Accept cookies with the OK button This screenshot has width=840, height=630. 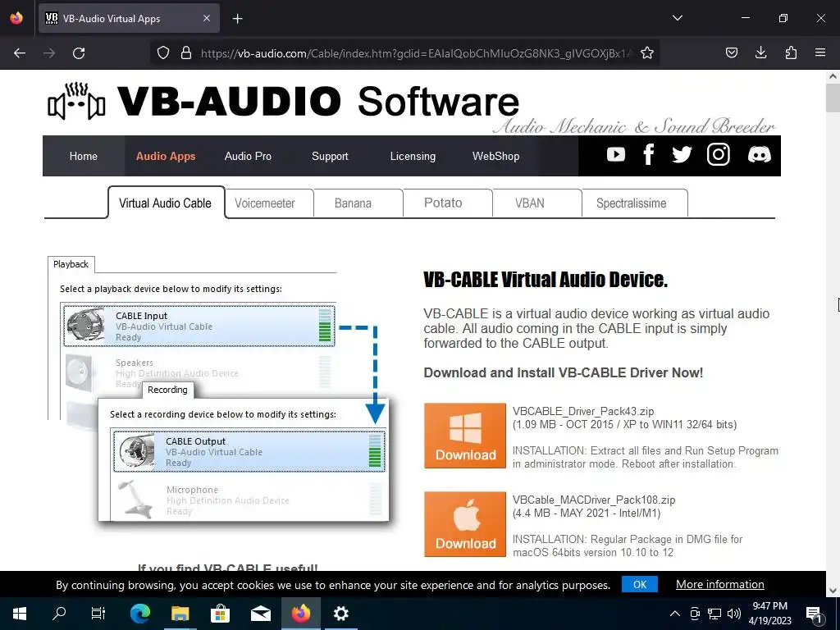[x=640, y=584]
